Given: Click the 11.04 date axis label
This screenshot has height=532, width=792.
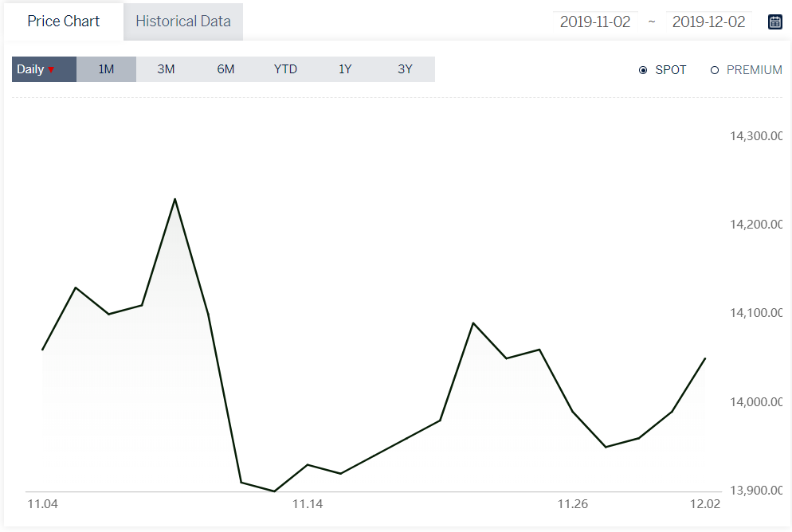Looking at the screenshot, I should 42,504.
